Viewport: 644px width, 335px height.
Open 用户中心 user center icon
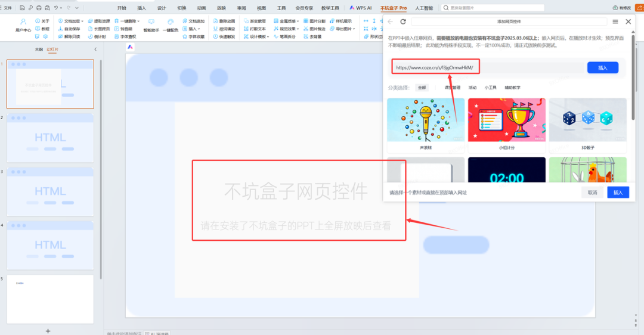pyautogui.click(x=23, y=25)
